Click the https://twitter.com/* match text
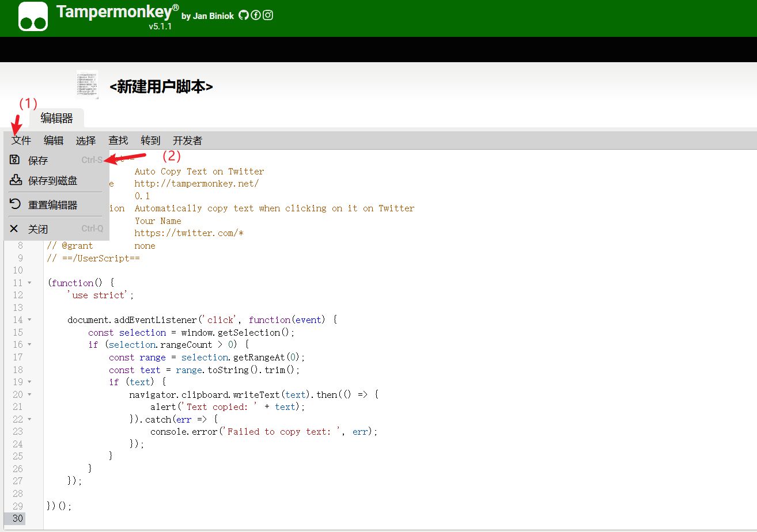The image size is (757, 532). [x=189, y=233]
